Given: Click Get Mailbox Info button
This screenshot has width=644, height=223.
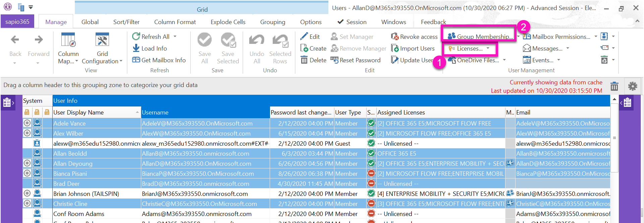Looking at the screenshot, I should tap(159, 60).
